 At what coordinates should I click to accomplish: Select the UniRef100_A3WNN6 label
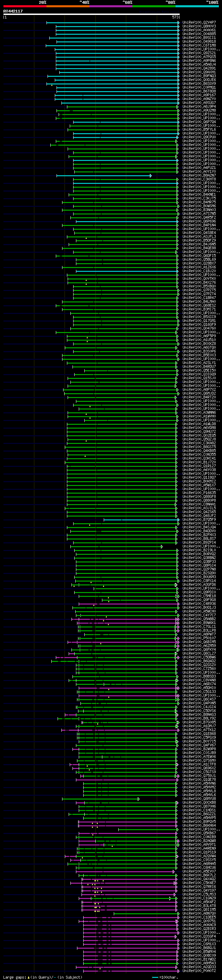[199, 412]
